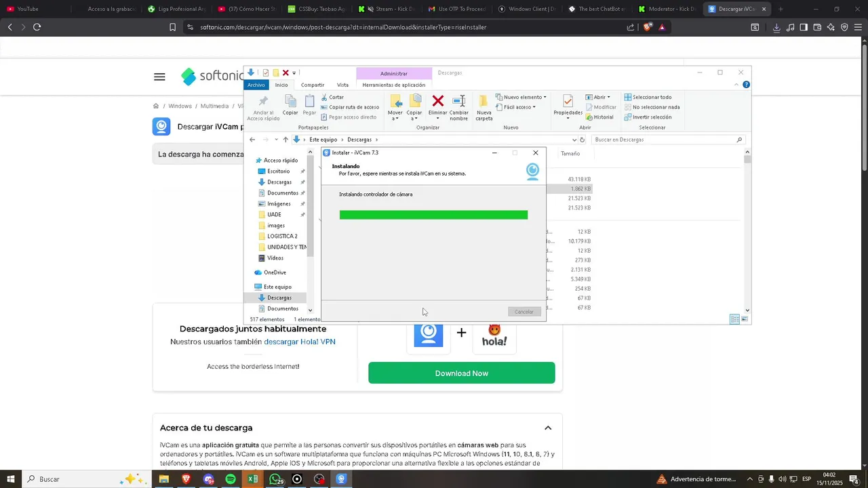This screenshot has height=488, width=868.
Task: Click the Buscar en Descargas search field
Action: 668,140
